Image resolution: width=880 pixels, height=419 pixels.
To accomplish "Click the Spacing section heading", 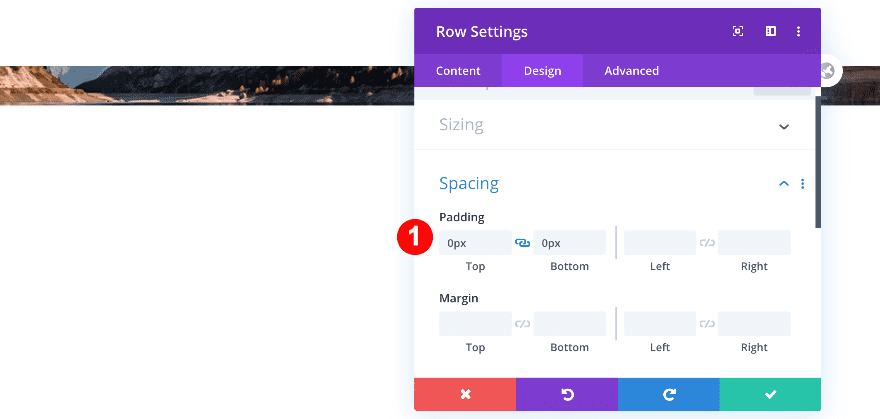I will (469, 183).
